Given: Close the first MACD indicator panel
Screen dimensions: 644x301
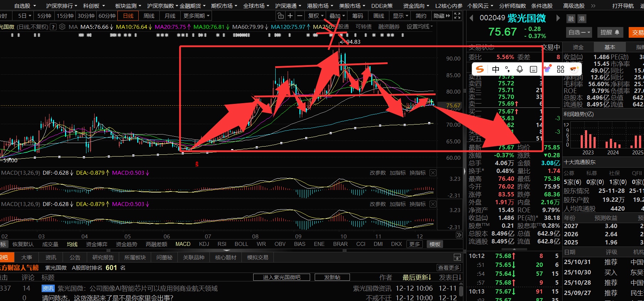Looking at the screenshot, I should [433, 173].
